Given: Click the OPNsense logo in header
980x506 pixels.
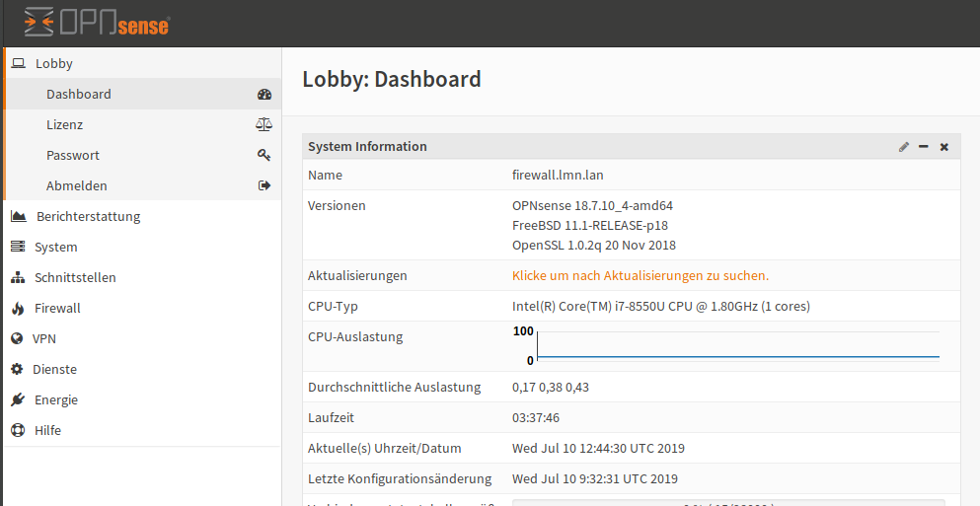Looking at the screenshot, I should 97,23.
